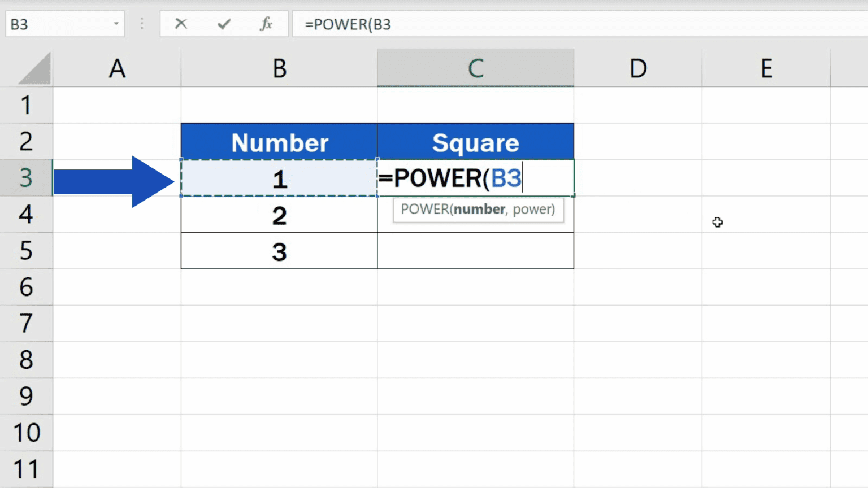Screen dimensions: 868x488
Task: Select cell B4 containing 2
Action: click(279, 215)
